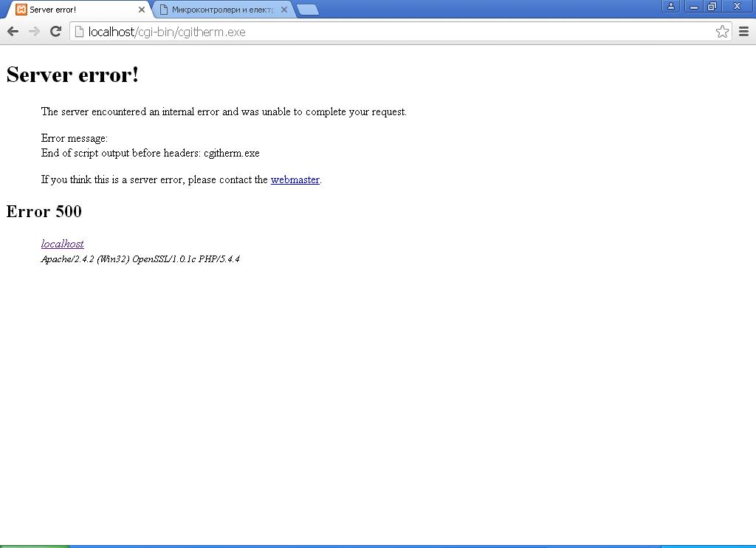Image resolution: width=756 pixels, height=548 pixels.
Task: Click the XAMPP favicon on Server error tab
Action: pyautogui.click(x=21, y=10)
